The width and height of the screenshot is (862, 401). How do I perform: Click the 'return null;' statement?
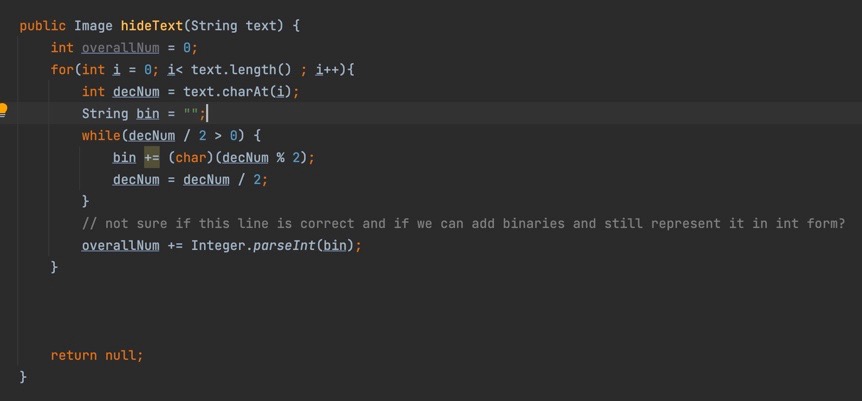[97, 355]
